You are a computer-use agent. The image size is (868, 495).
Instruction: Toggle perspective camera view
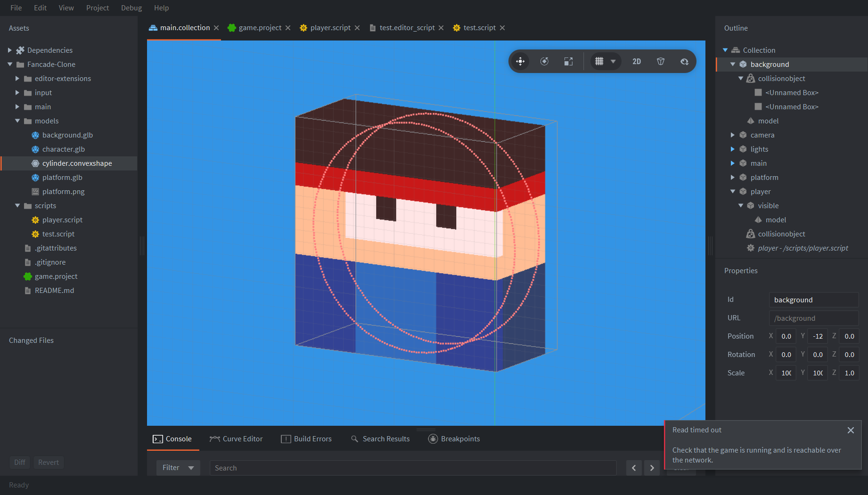[x=661, y=61]
